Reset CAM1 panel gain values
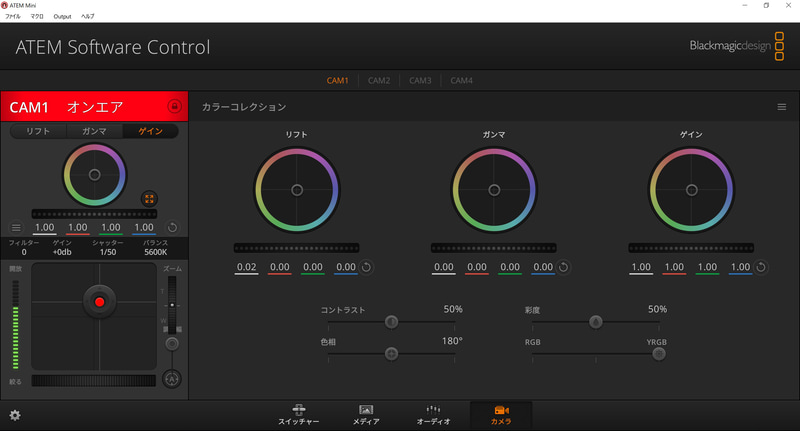Viewport: 800px width, 431px height. (x=172, y=227)
